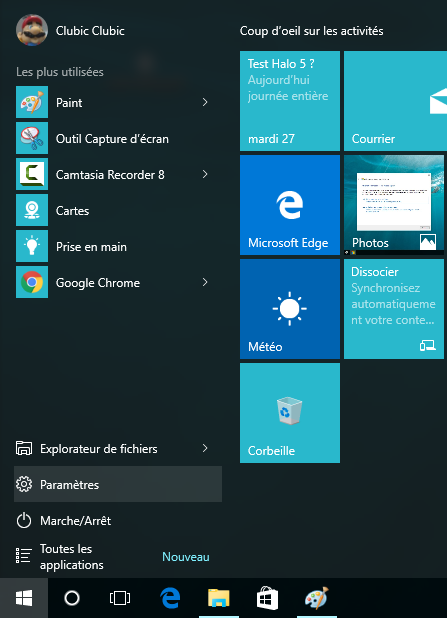Click the Clubic Clubic account name

[90, 31]
